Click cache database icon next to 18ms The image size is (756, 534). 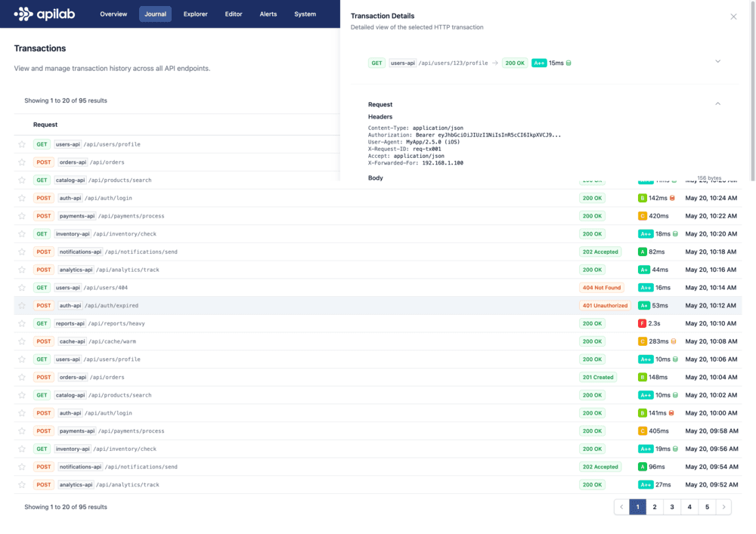tap(675, 234)
